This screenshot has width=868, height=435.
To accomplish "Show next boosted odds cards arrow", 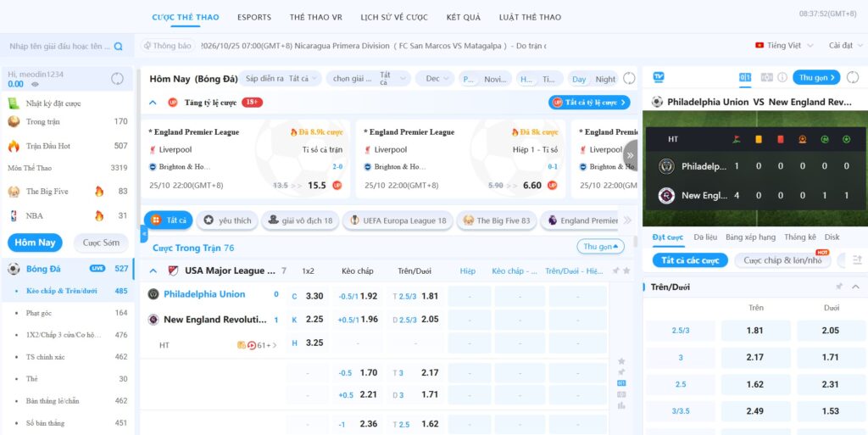I will [630, 155].
